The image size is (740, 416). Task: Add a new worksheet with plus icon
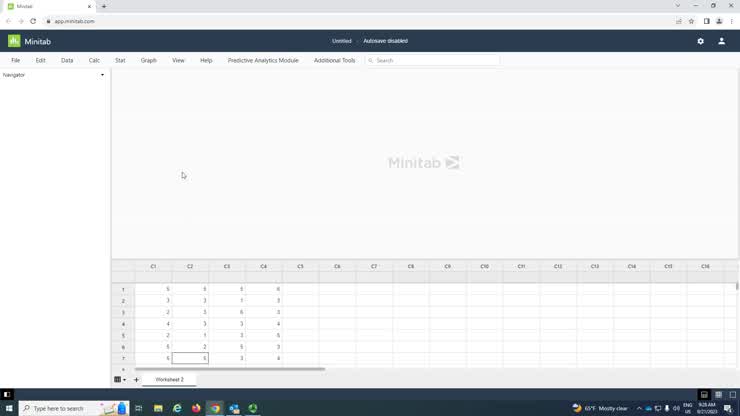[x=137, y=380]
